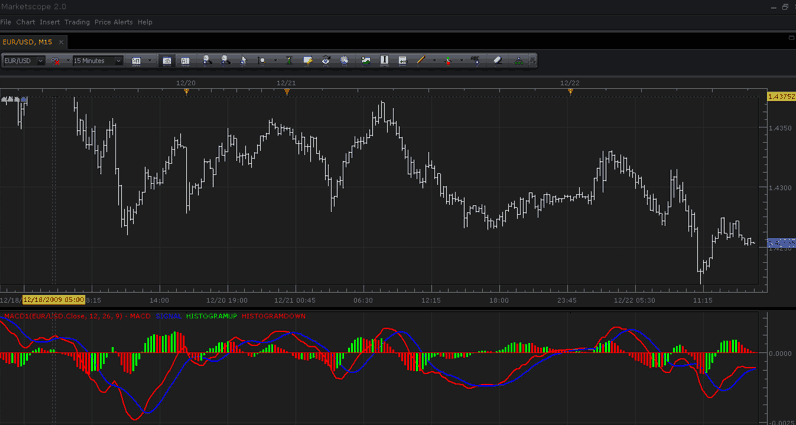Click the red X icon beside the EUR/USD box
This screenshot has width=796, height=425.
click(x=54, y=61)
